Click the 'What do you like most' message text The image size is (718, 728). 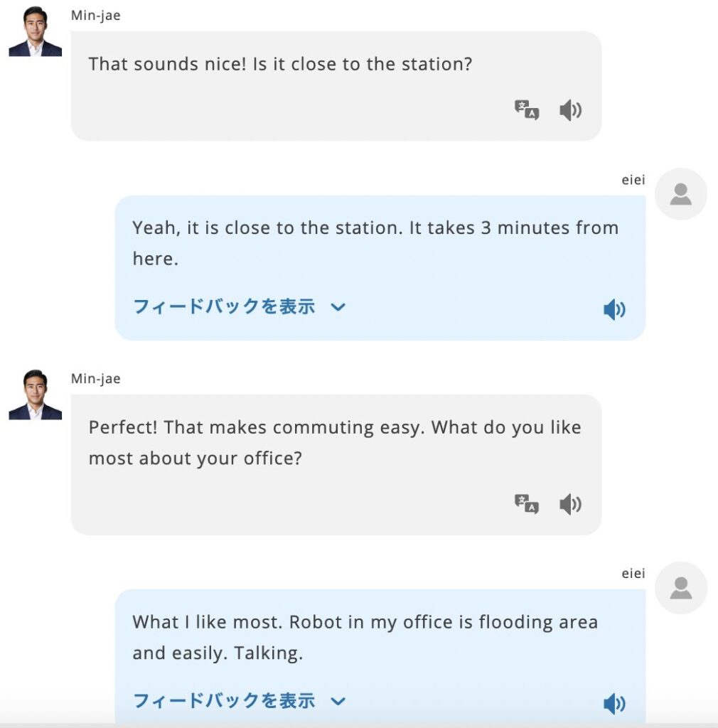coord(335,442)
